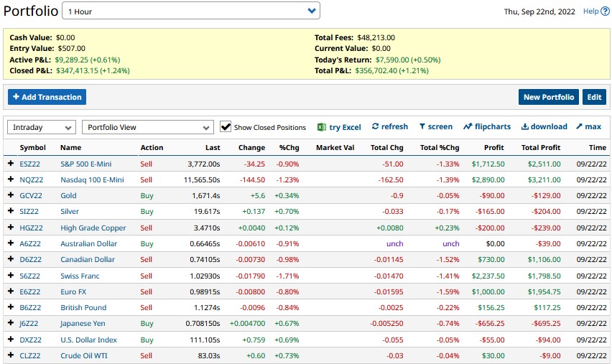Expand the GCV22 Gold row
The height and width of the screenshot is (364, 612).
[x=11, y=195]
